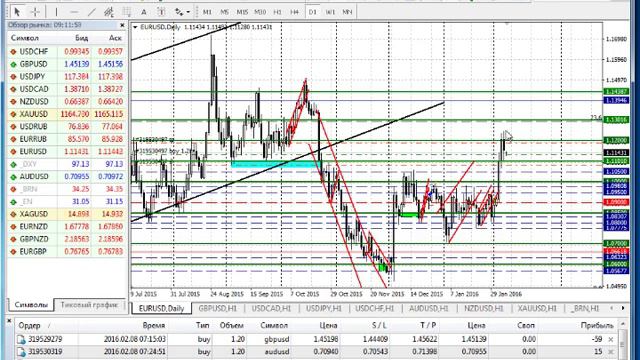Click the T / P column header
The width and height of the screenshot is (640, 360).
tap(428, 325)
